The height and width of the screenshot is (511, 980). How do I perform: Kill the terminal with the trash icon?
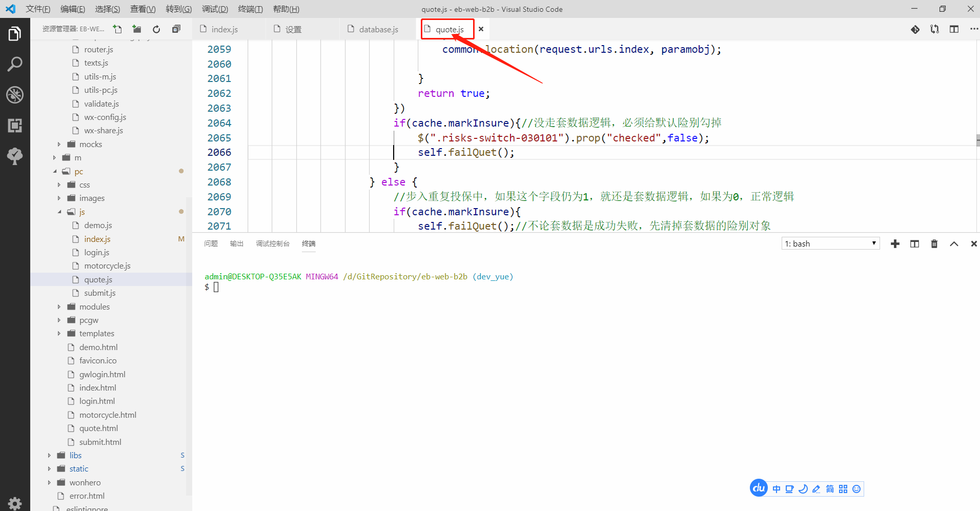click(x=934, y=243)
